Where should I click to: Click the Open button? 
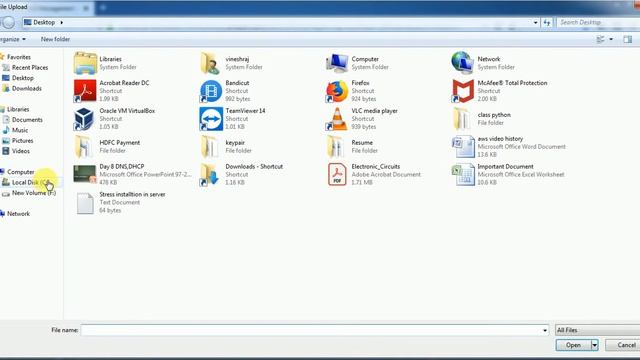click(x=573, y=345)
